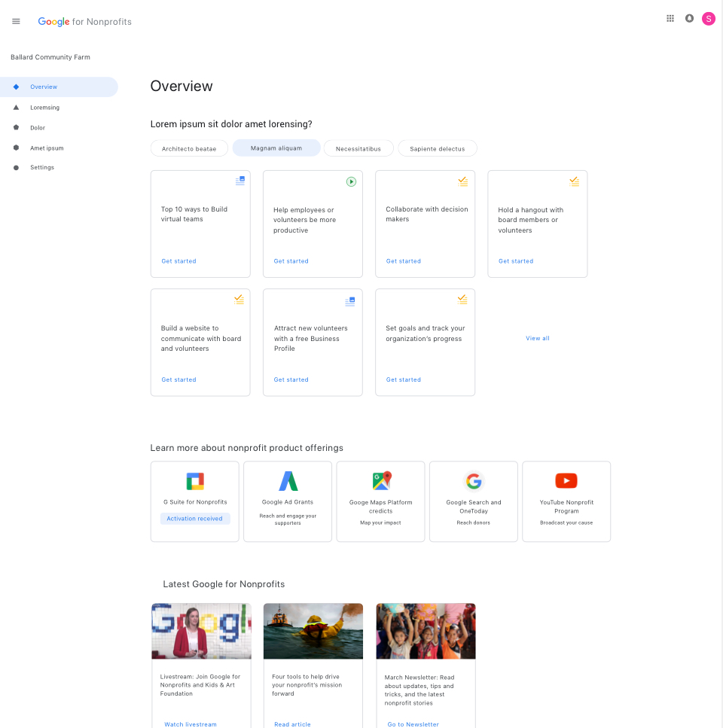Click 'Collaborate with decision makers' text
This screenshot has height=728, width=723.
[427, 214]
